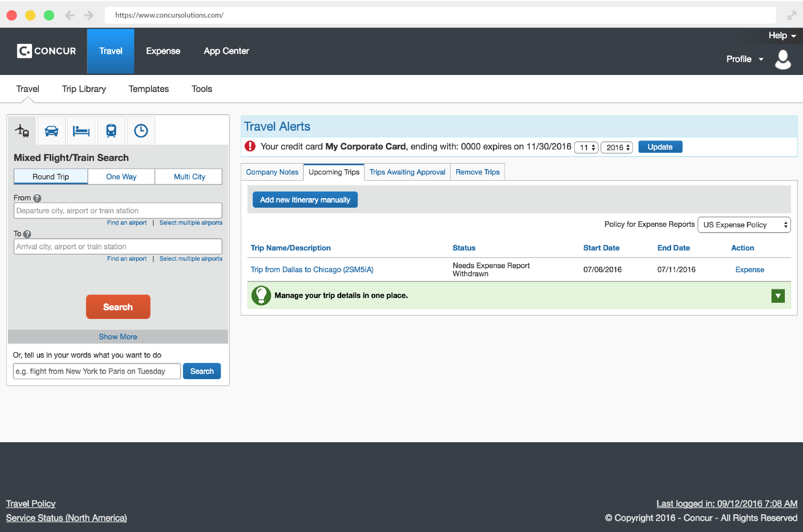Click the red credit card alert icon
Viewport: 803px width, 532px height.
(250, 146)
